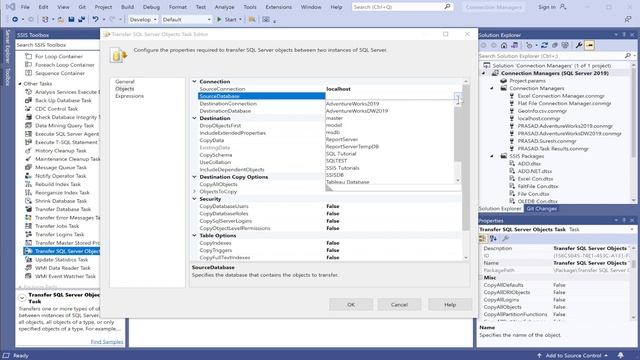640x360 pixels.
Task: Select Rebuild Index Task in toolbox
Action: (58, 184)
